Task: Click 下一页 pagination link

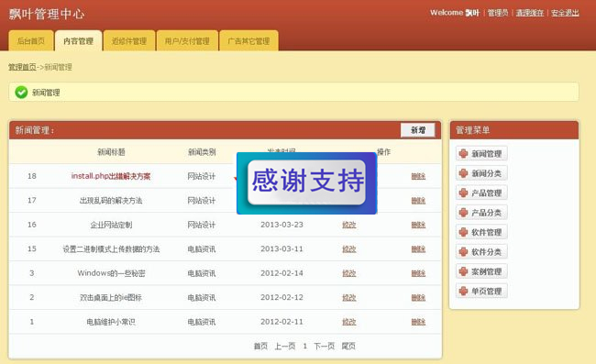Action: [325, 347]
